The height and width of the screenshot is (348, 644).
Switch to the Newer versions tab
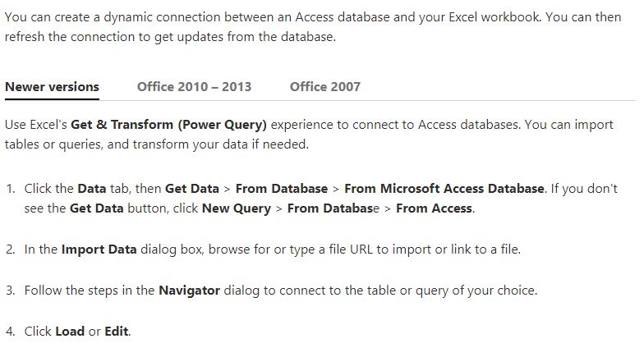click(52, 86)
